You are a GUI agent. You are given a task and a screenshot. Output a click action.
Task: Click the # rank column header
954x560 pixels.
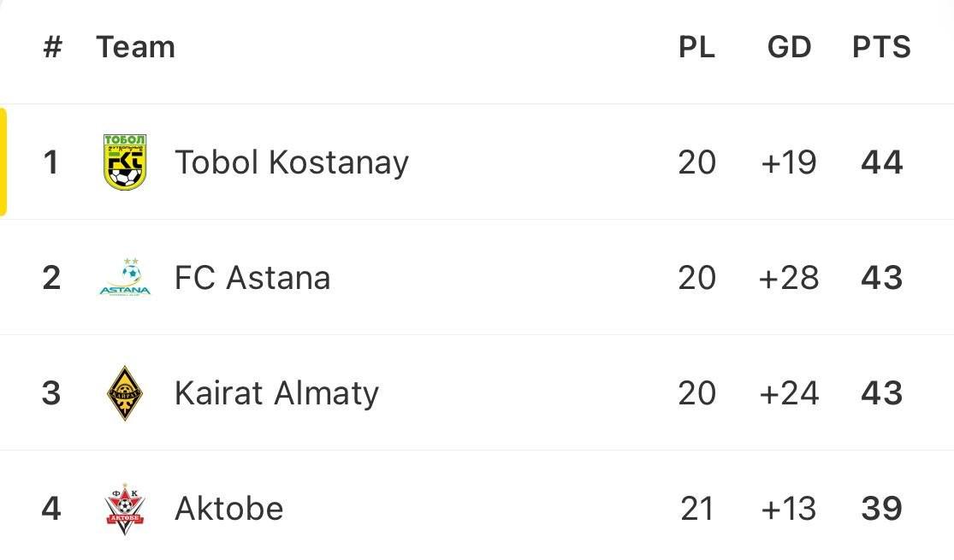(x=52, y=47)
